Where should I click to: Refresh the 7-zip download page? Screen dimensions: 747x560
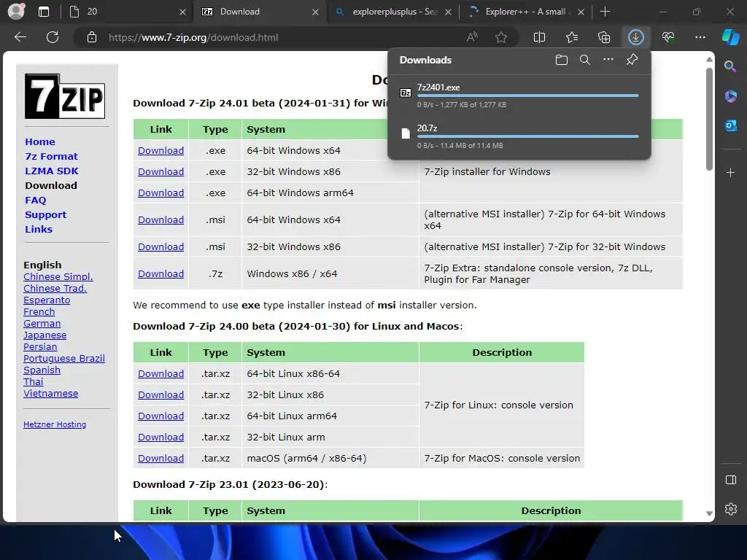pos(53,37)
